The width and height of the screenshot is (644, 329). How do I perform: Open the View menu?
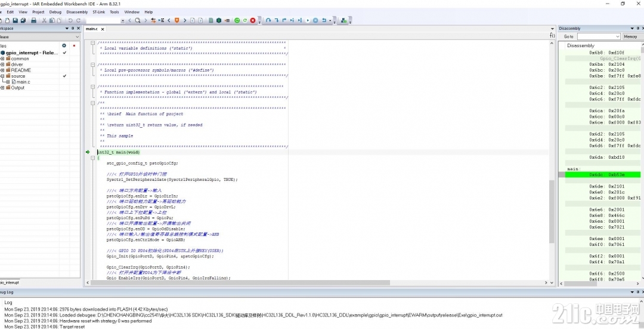[x=23, y=12]
